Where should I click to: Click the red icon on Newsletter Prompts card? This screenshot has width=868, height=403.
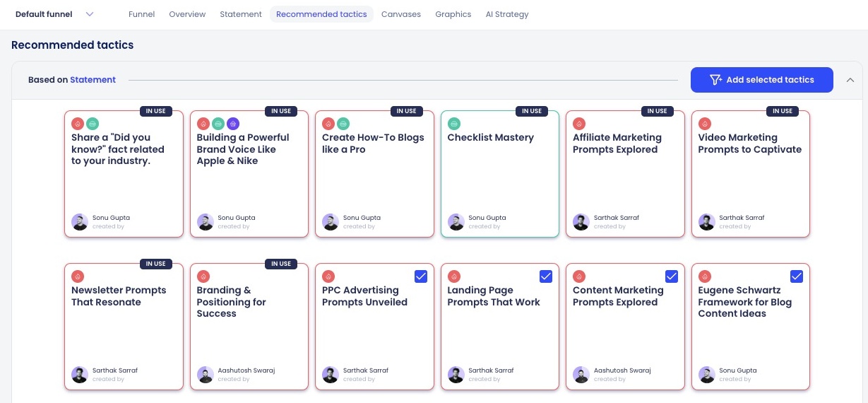78,276
